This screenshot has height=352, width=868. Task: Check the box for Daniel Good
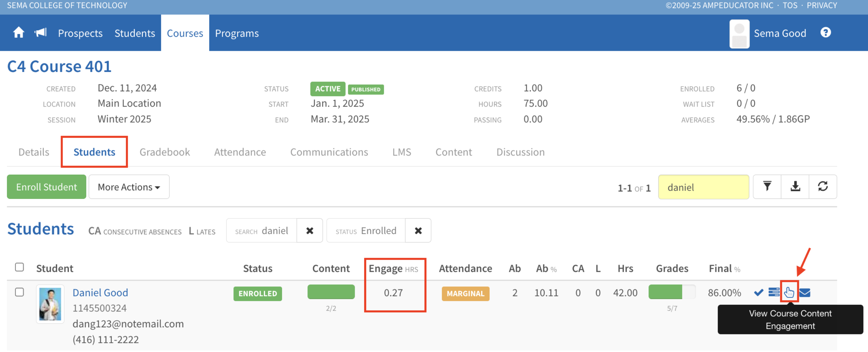(x=20, y=292)
